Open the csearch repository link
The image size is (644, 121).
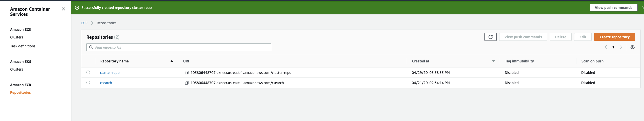click(106, 83)
